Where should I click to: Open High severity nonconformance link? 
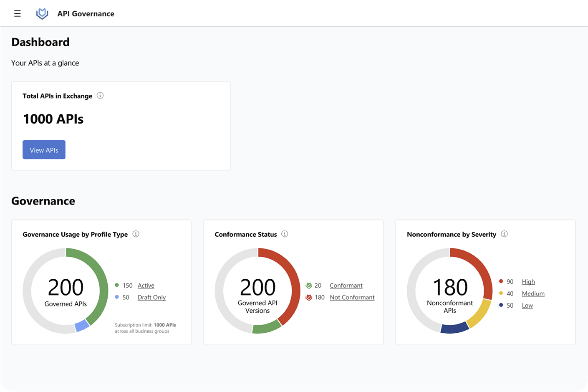pos(528,282)
